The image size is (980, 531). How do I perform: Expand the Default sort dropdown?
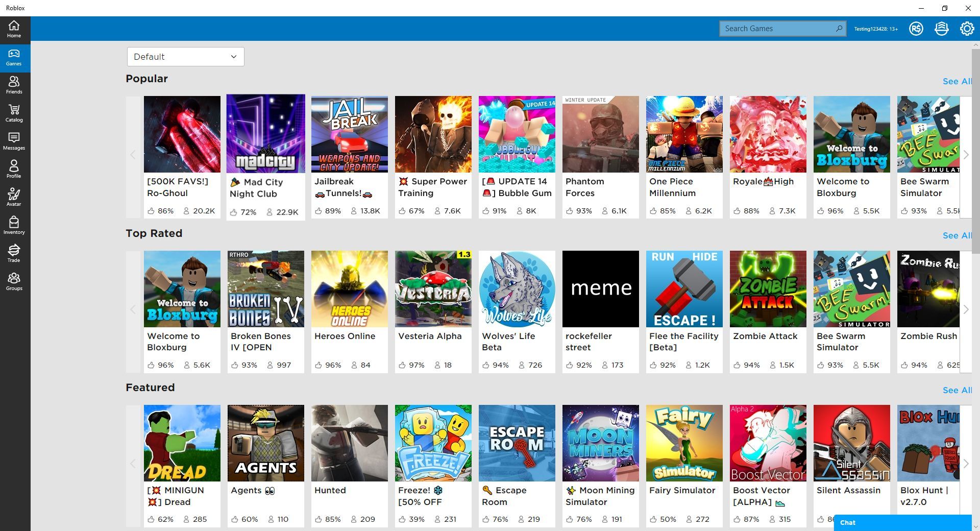tap(185, 57)
